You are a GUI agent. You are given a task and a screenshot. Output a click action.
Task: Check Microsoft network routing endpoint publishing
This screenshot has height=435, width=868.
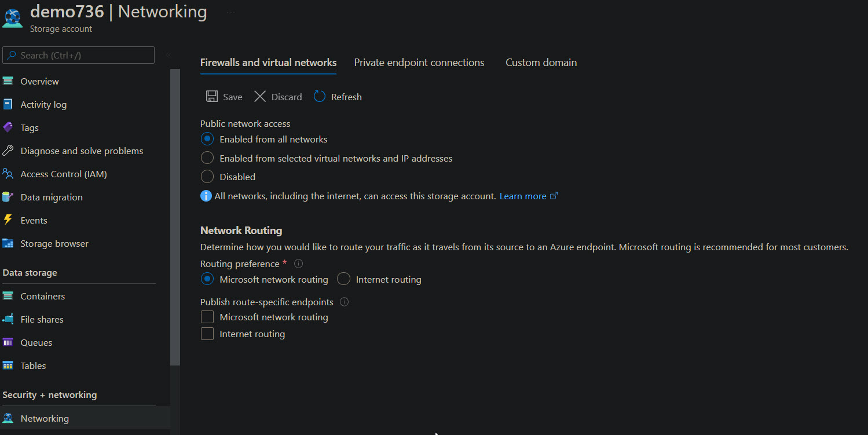(207, 317)
